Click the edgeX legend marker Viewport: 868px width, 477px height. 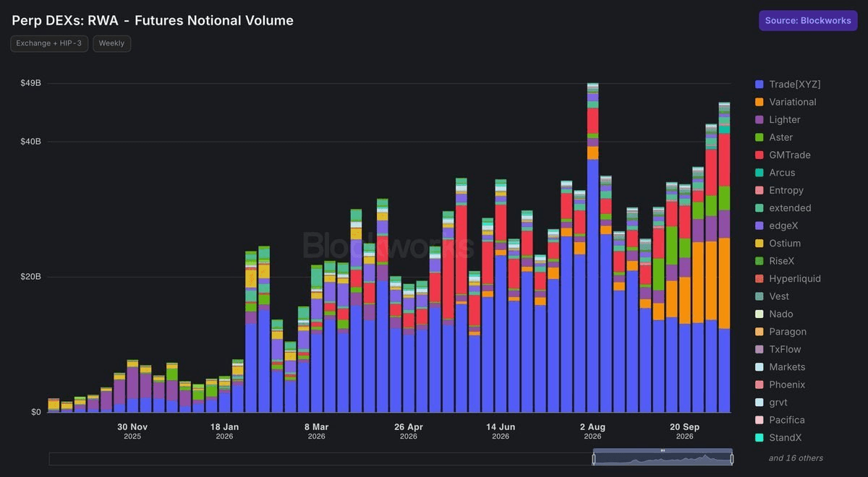(759, 225)
